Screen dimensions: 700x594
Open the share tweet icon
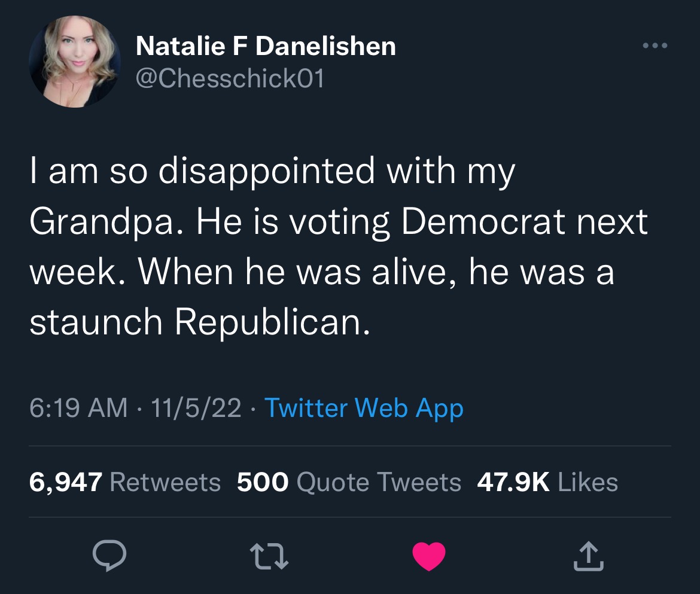(588, 556)
